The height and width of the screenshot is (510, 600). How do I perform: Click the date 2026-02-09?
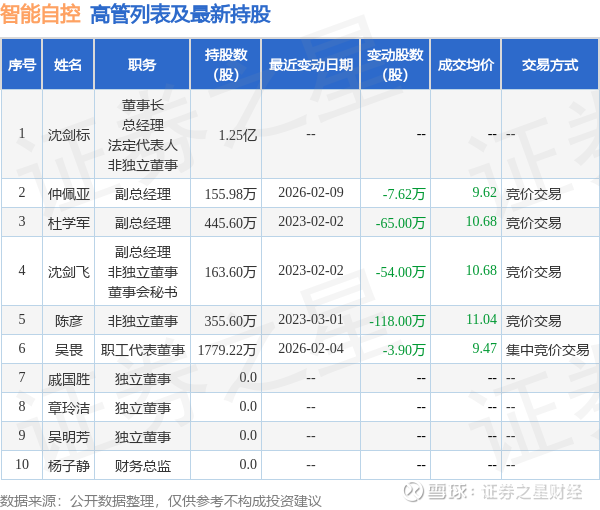pos(311,192)
